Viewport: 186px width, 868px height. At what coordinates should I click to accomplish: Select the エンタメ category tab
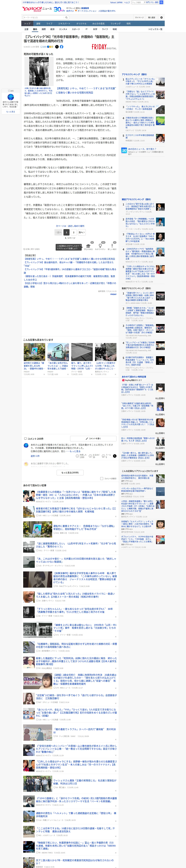coord(63,29)
